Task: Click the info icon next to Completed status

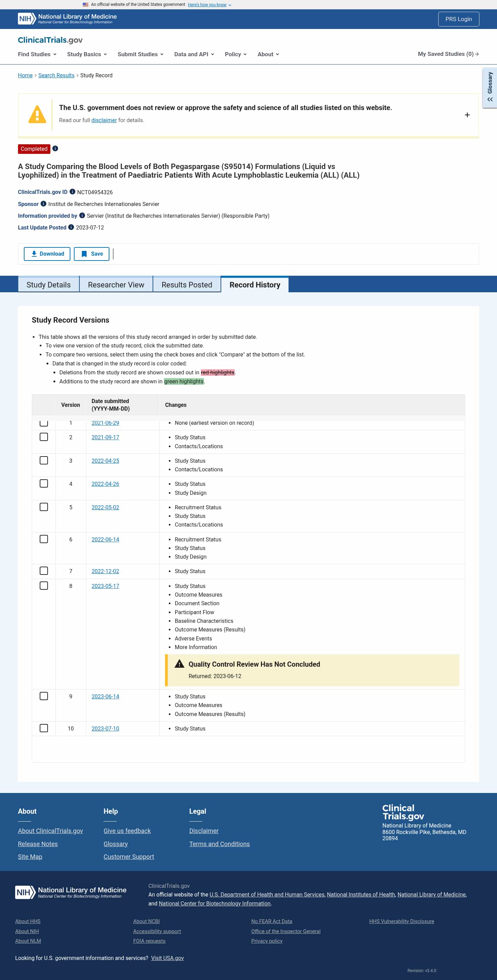Action: coord(55,148)
